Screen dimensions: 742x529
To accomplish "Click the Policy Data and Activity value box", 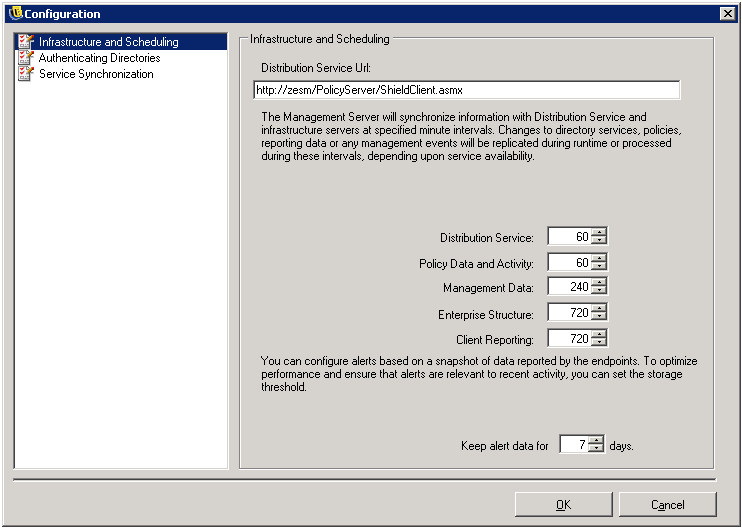I will 569,262.
